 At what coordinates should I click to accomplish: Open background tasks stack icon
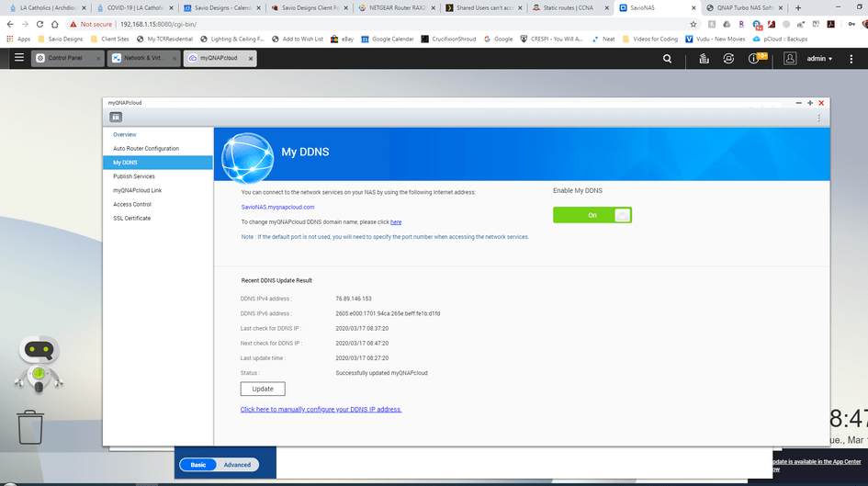pos(704,58)
